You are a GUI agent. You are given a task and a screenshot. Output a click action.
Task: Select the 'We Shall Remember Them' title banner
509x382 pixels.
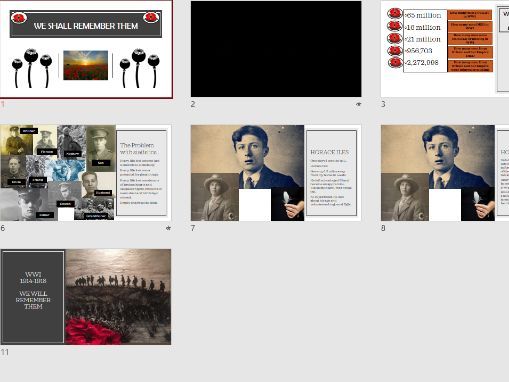tap(86, 24)
